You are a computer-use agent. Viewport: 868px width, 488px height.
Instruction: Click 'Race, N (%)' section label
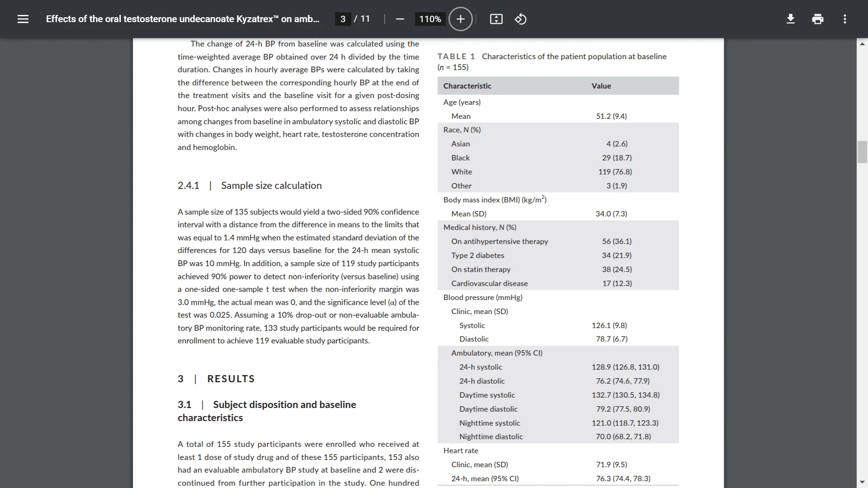462,130
